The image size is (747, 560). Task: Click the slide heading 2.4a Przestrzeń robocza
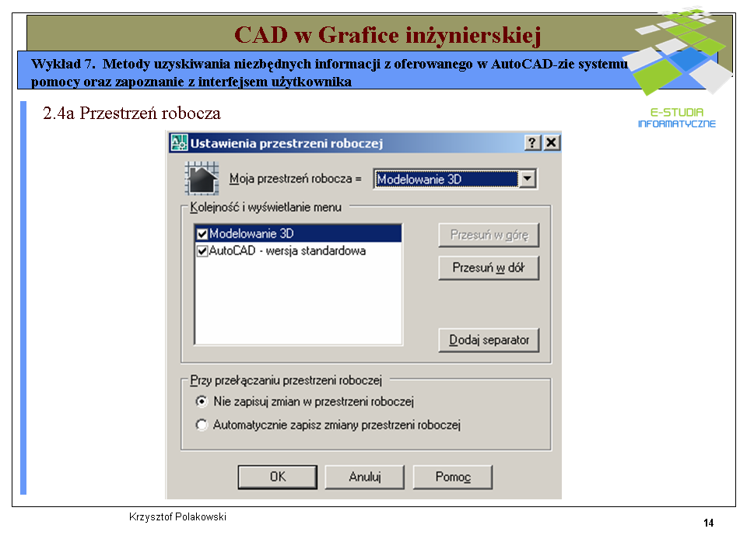tap(132, 114)
